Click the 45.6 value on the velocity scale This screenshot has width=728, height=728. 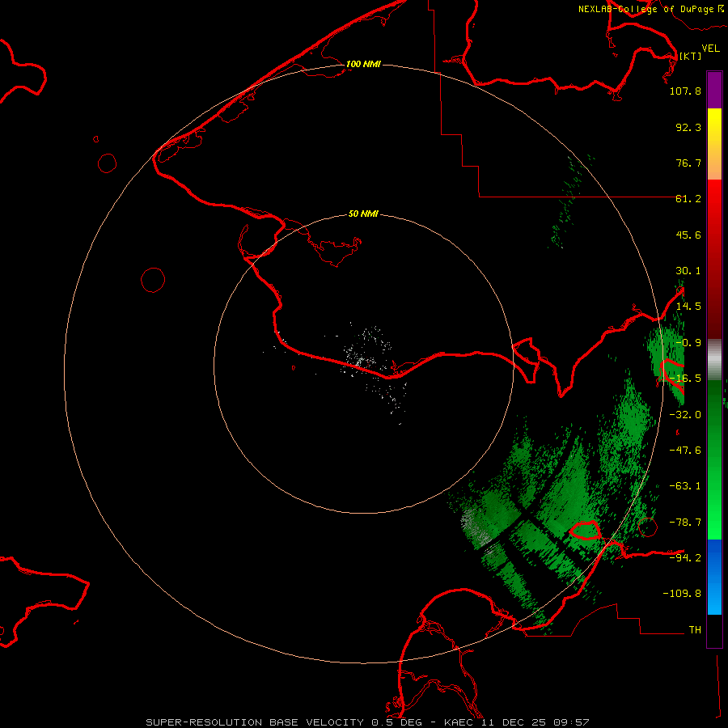(x=688, y=235)
